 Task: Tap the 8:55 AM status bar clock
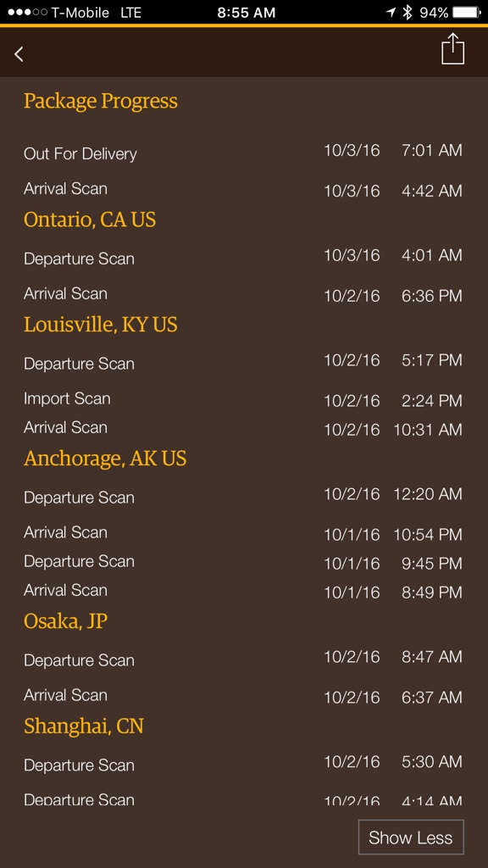click(247, 13)
